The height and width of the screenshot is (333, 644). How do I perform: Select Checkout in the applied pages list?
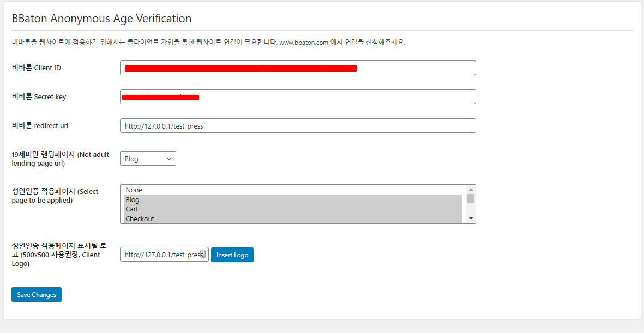pyautogui.click(x=293, y=219)
